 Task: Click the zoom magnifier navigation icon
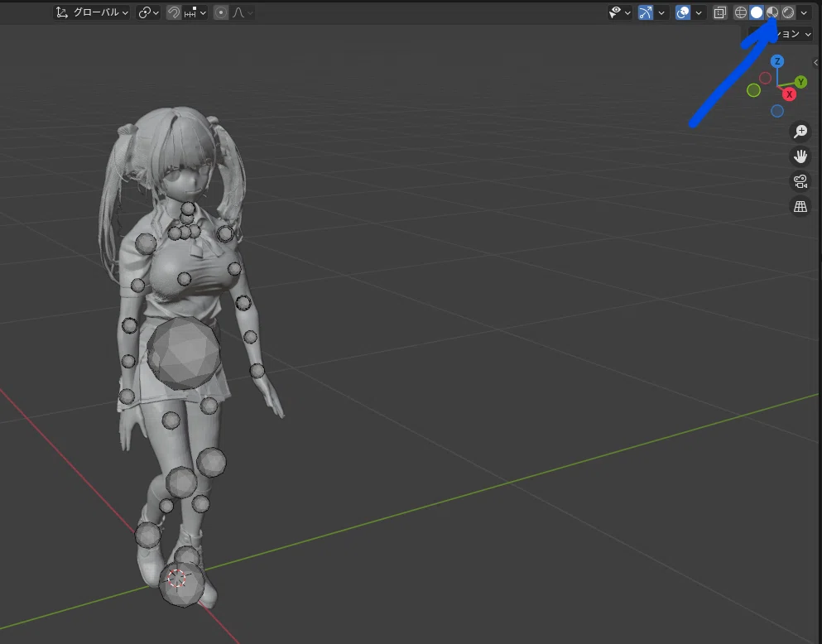[x=800, y=132]
